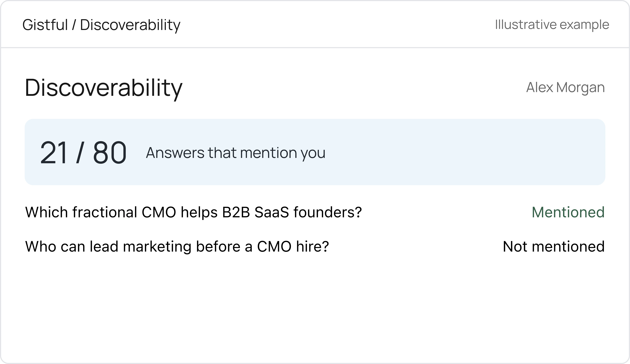Open the lead marketing before CMO hire question
This screenshot has width=630, height=364.
click(x=177, y=247)
